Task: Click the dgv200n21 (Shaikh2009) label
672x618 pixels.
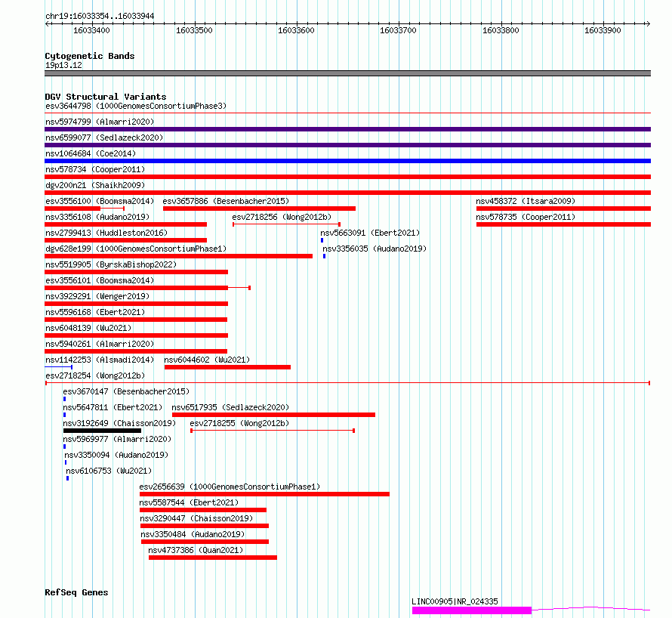Action: click(95, 185)
